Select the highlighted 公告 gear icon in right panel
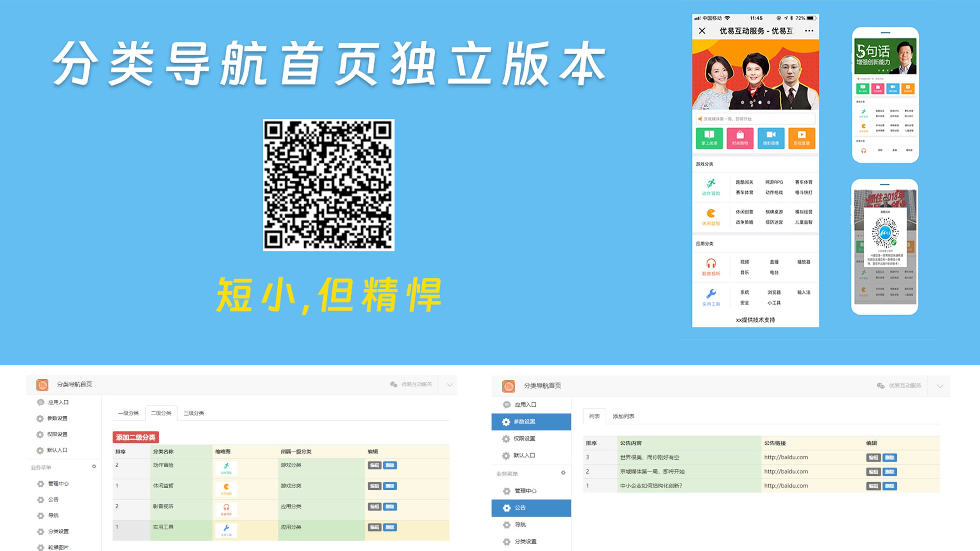Image resolution: width=980 pixels, height=551 pixels. click(x=506, y=508)
